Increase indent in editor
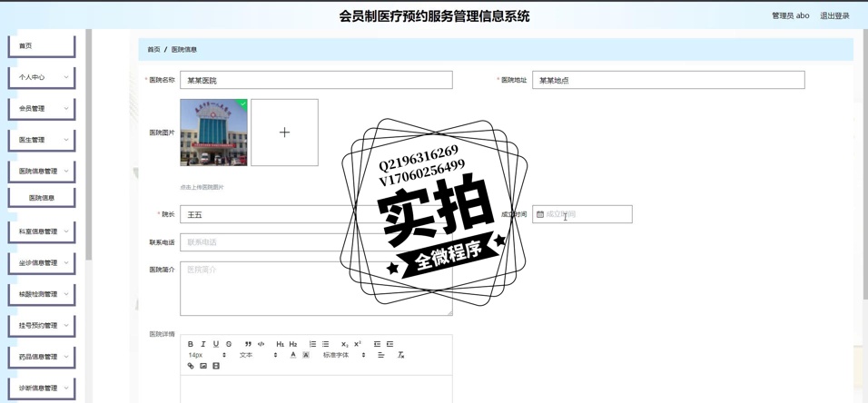The image size is (868, 403). (390, 344)
